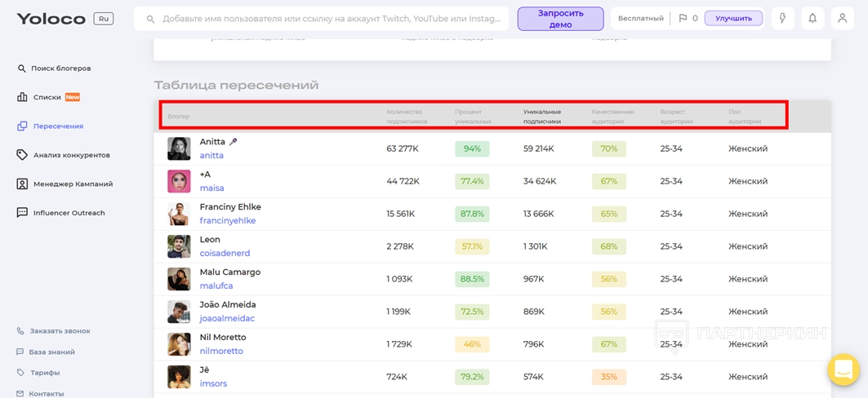Open the user profile icon

[x=843, y=18]
